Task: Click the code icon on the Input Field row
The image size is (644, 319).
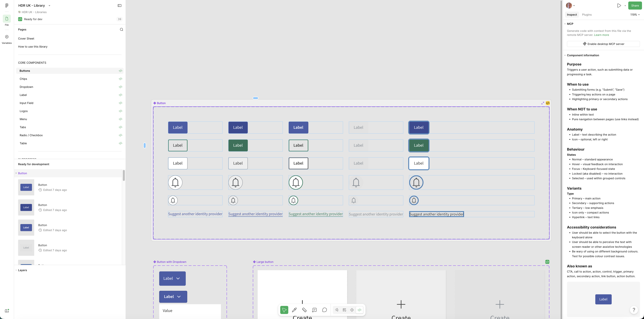Action: 121,103
